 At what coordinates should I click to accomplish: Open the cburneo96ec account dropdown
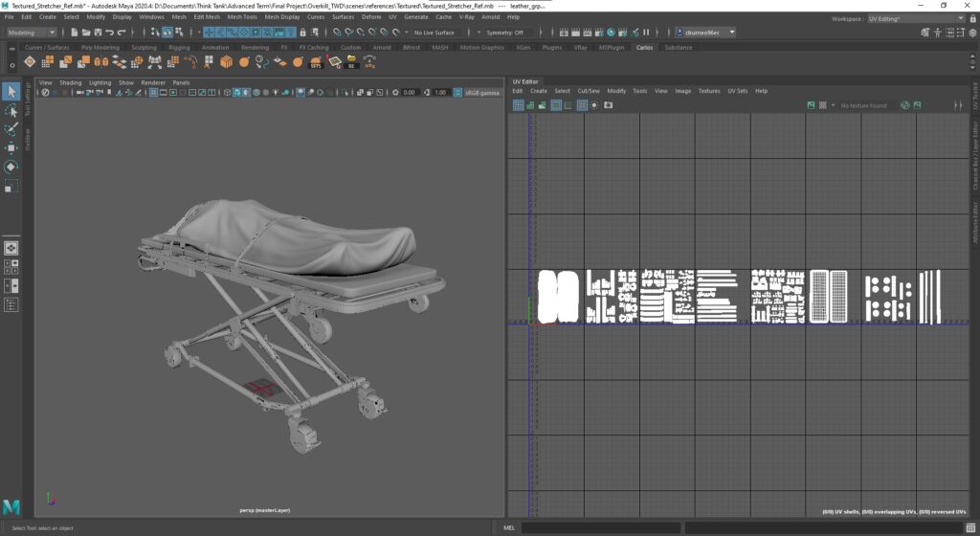tap(706, 33)
